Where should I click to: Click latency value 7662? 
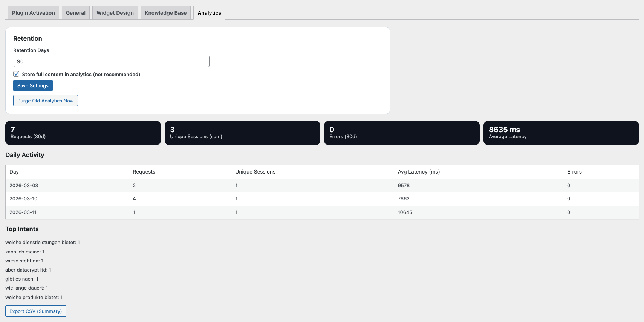click(404, 198)
